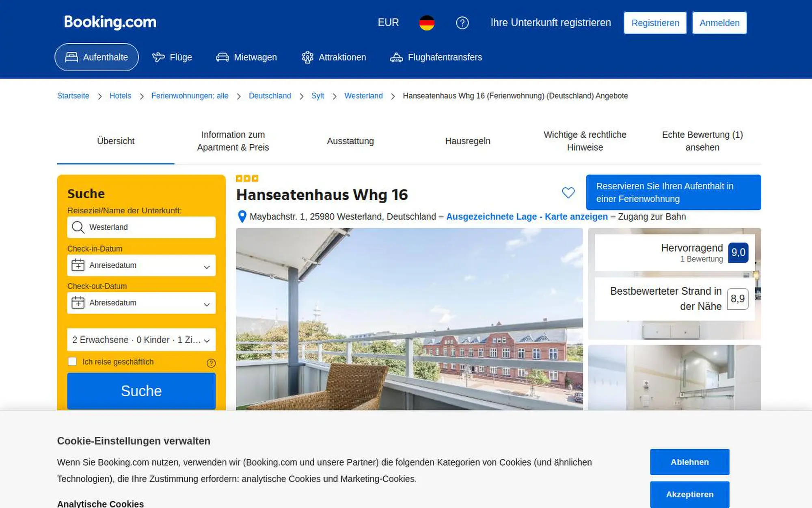
Task: Select the Übersicht section tab
Action: click(x=116, y=141)
